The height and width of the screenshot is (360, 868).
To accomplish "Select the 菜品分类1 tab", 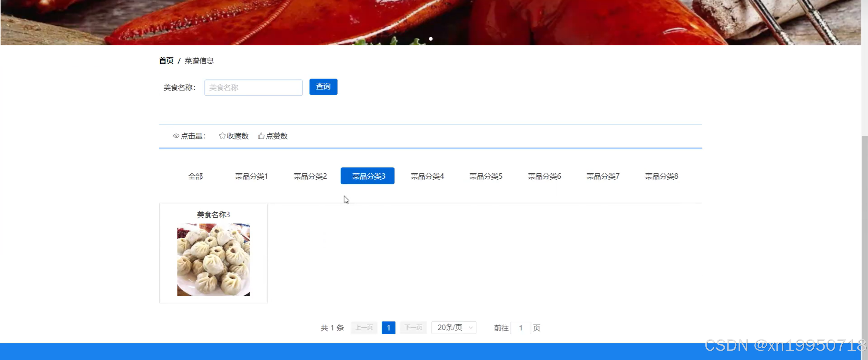I will [251, 176].
